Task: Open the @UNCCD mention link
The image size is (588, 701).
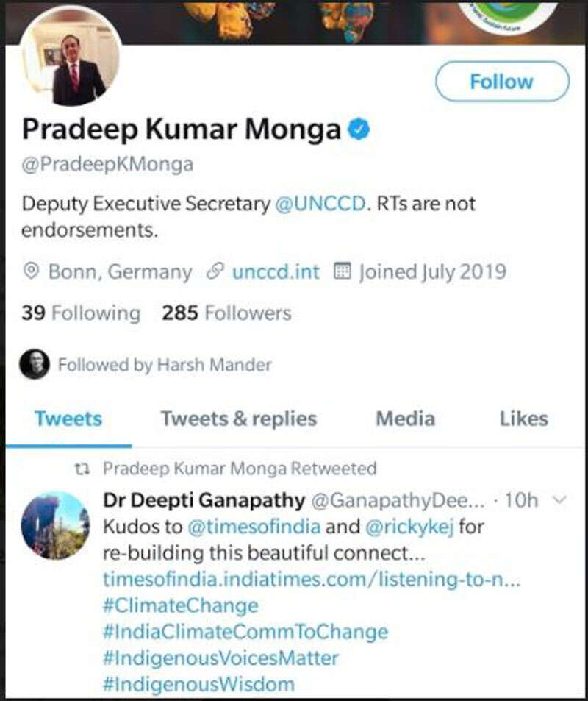Action: (320, 204)
